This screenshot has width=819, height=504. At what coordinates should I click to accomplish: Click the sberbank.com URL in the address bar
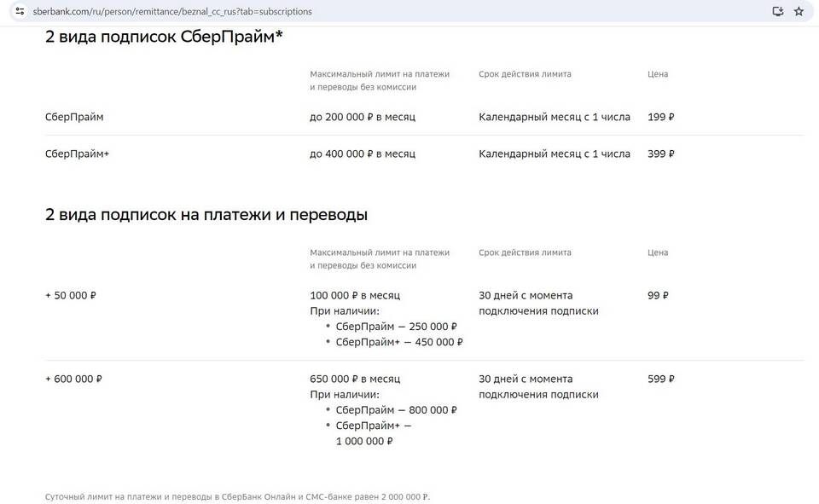click(x=171, y=11)
